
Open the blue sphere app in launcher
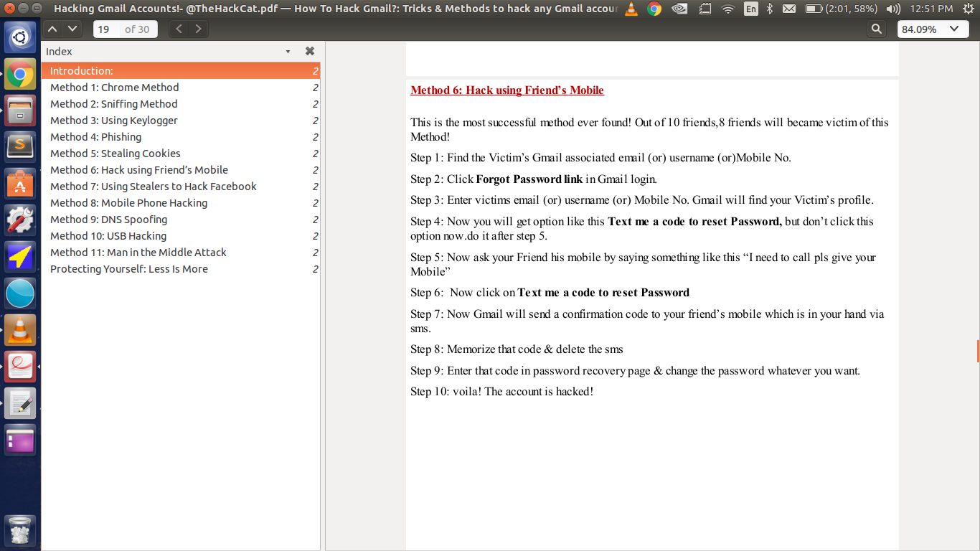(20, 293)
